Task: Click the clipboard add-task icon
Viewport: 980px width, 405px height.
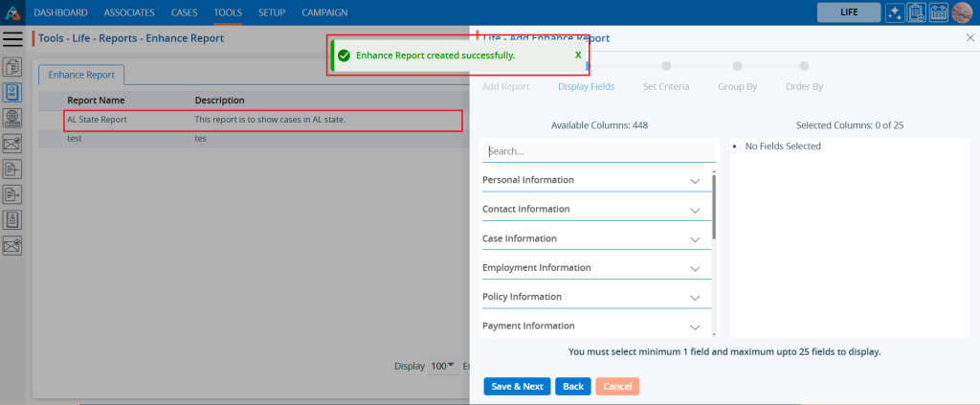Action: (x=916, y=12)
